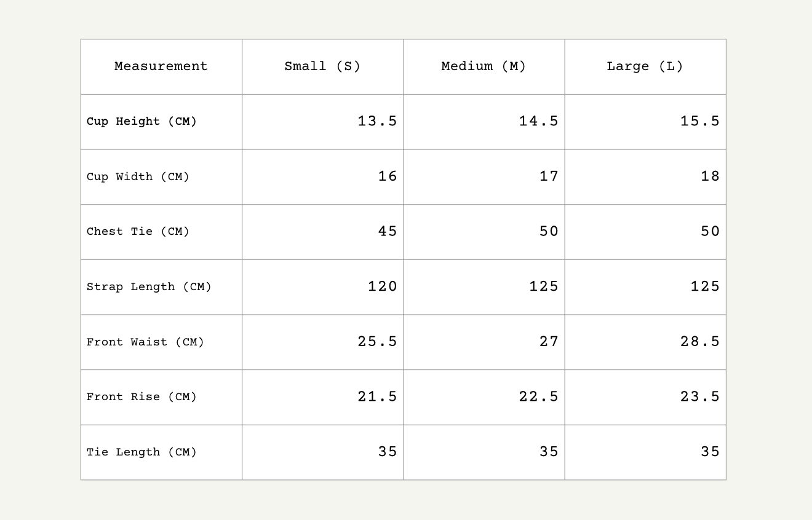
Task: Click the Small Chest Tie value 45
Action: 388,231
